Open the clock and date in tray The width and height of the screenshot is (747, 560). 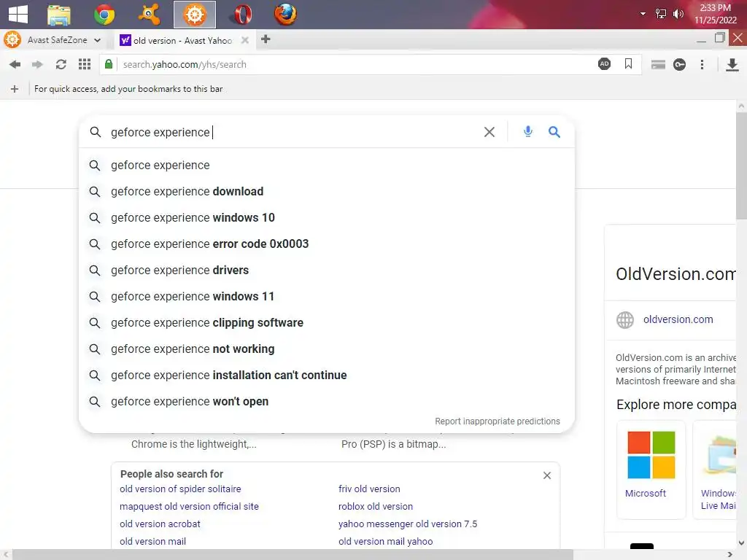coord(715,14)
